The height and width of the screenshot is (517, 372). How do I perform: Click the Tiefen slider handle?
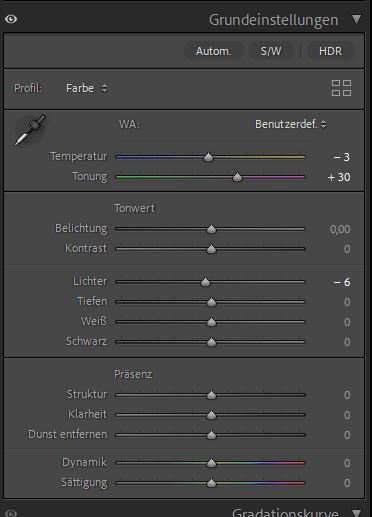pos(211,302)
